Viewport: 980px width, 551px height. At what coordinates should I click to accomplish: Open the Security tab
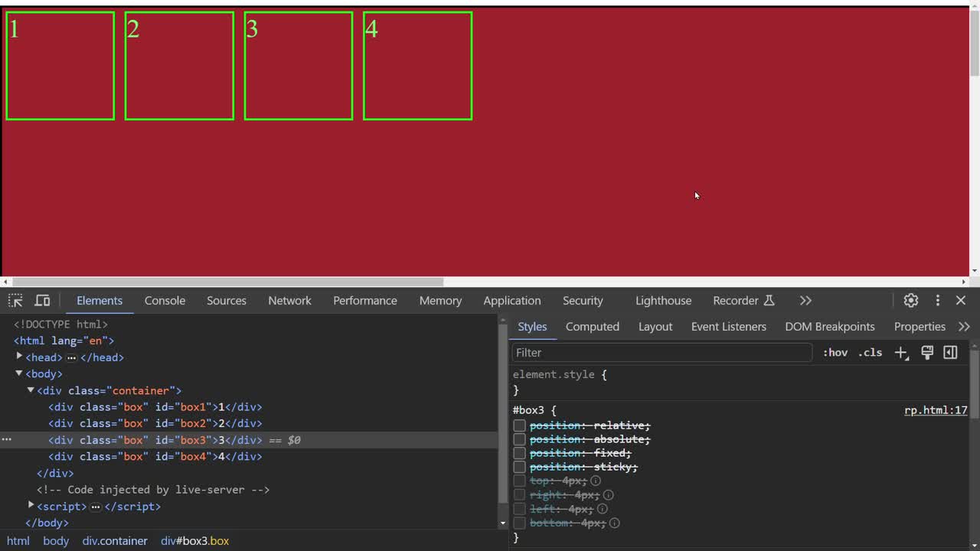click(583, 301)
